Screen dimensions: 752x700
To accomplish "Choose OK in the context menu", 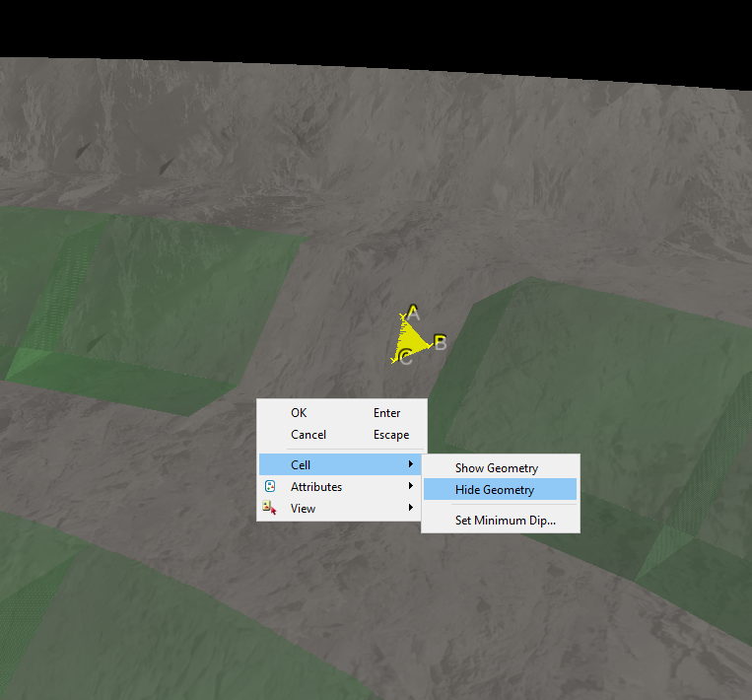I will 341,413.
